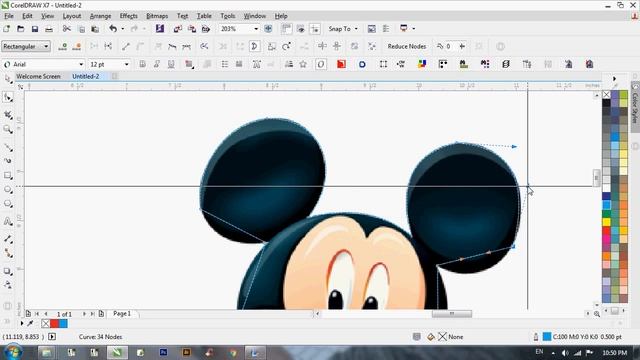This screenshot has height=360, width=640.
Task: Click the cyan outline color indicator
Action: coord(547,337)
